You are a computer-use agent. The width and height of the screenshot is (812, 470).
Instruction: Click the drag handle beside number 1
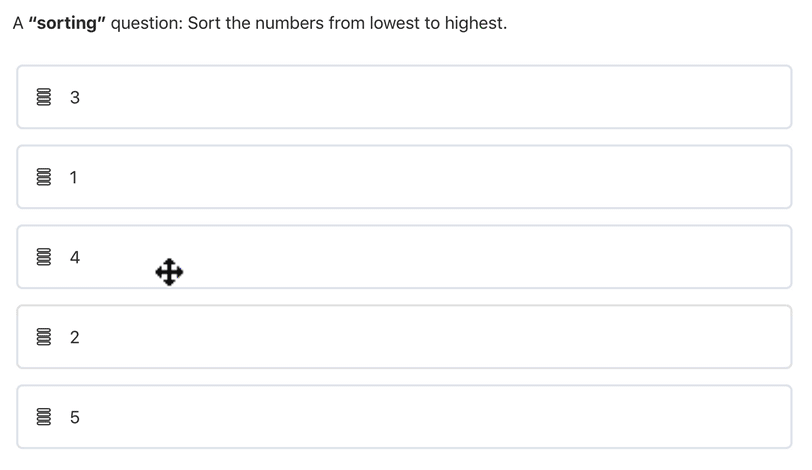[43, 178]
